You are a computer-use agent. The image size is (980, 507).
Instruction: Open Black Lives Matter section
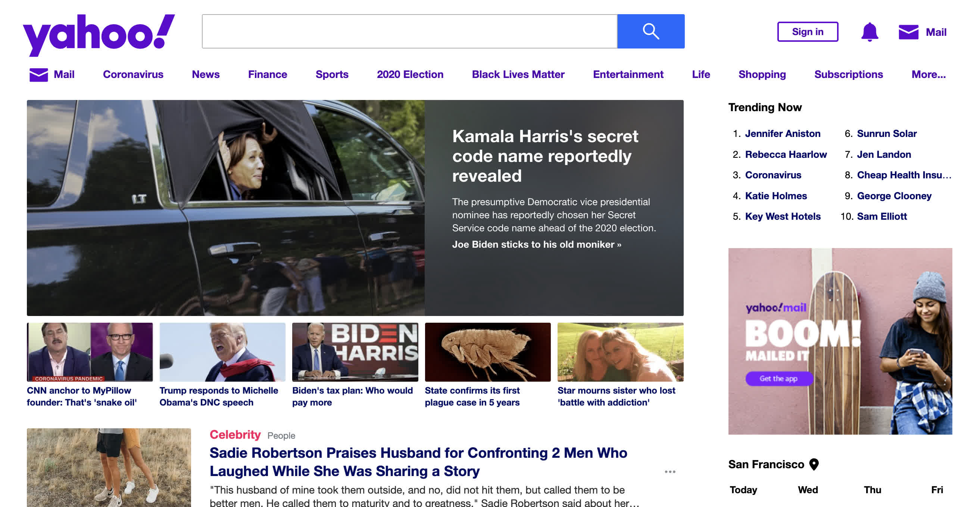[518, 74]
